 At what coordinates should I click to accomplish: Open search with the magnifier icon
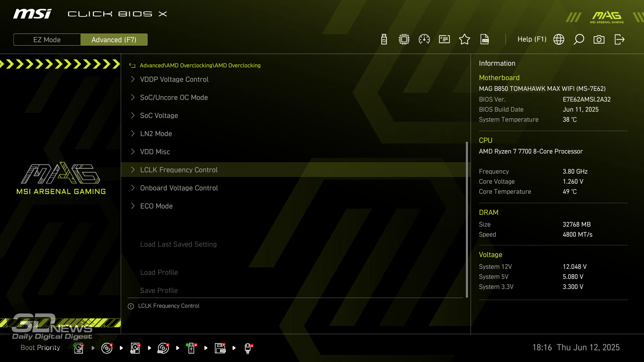point(579,40)
